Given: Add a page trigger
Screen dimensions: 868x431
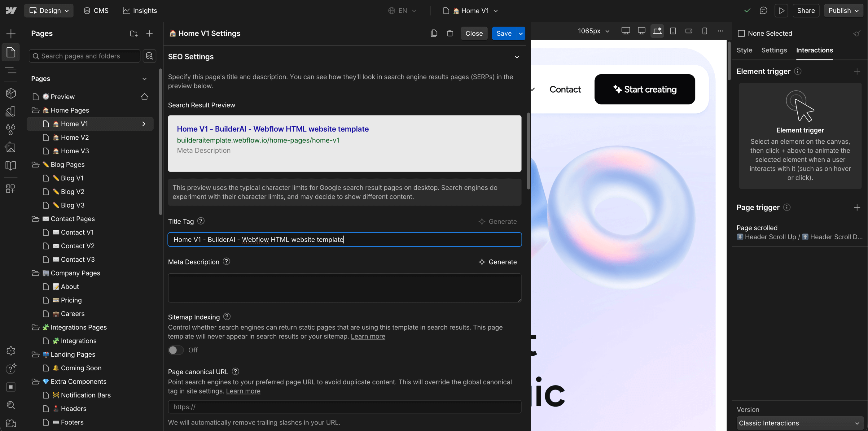Looking at the screenshot, I should coord(857,207).
